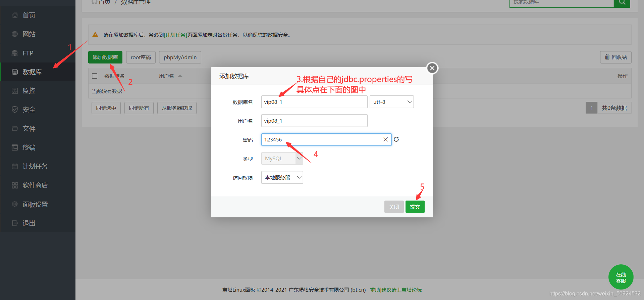Open the 回收站 recycle bin
This screenshot has height=300, width=644.
click(616, 57)
